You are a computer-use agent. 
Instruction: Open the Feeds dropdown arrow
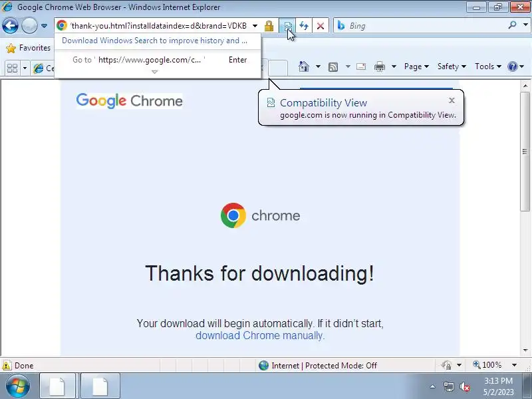348,66
